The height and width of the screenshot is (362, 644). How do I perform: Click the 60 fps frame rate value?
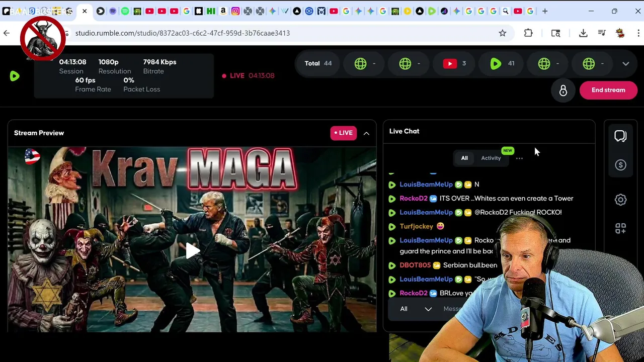(x=85, y=80)
